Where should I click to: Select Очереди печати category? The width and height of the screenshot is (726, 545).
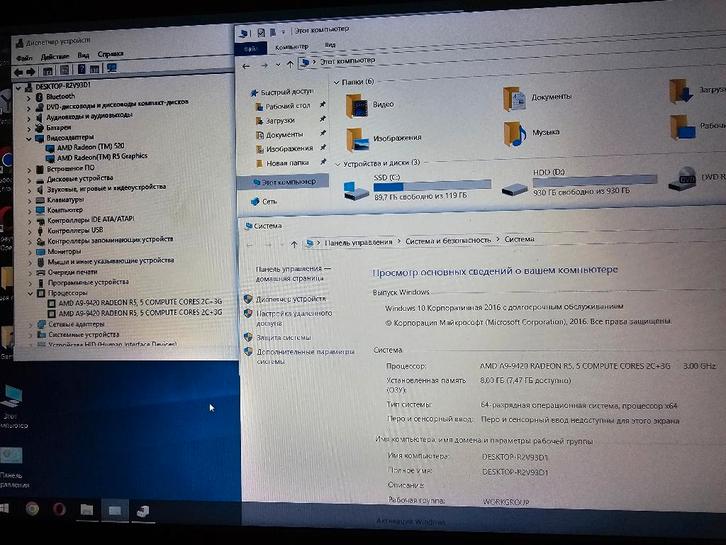point(72,272)
